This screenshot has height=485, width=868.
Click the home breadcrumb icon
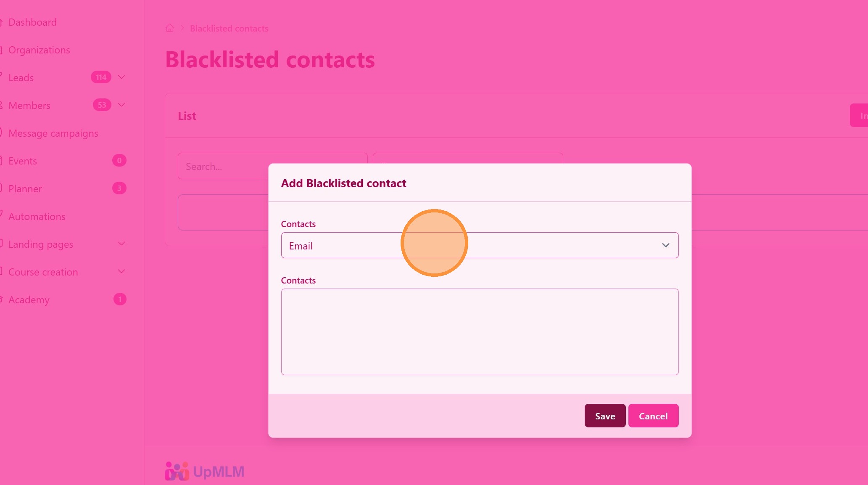(170, 28)
